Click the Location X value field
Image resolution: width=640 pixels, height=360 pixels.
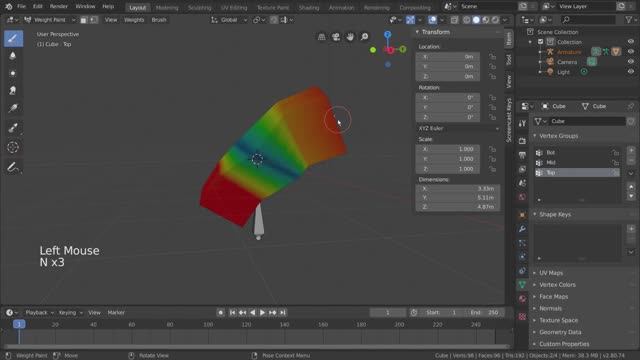click(x=448, y=57)
